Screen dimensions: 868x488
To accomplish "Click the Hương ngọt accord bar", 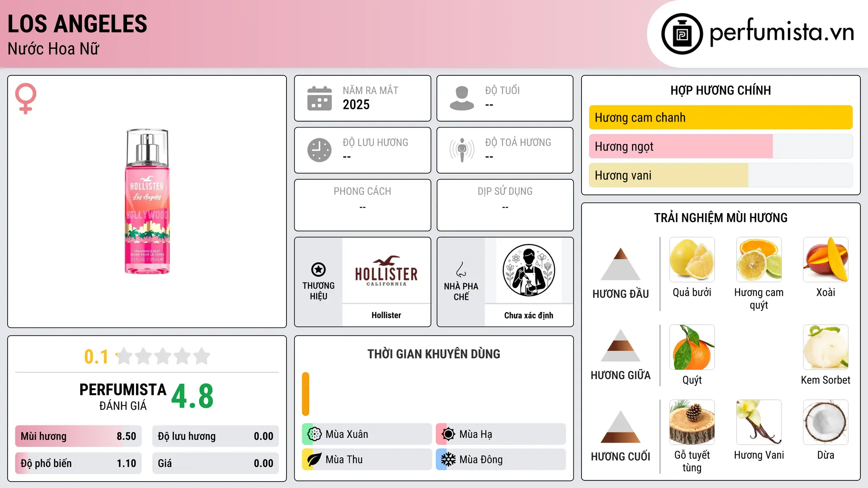I will [721, 146].
